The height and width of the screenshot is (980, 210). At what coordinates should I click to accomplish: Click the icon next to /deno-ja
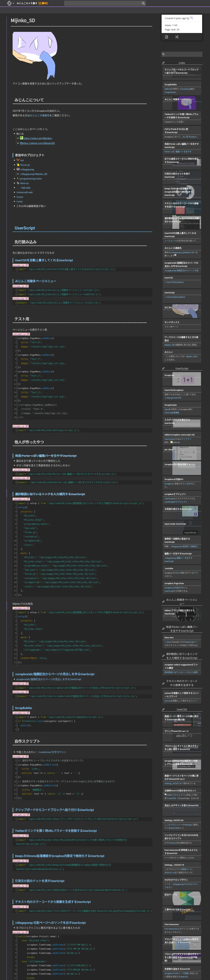click(18, 183)
